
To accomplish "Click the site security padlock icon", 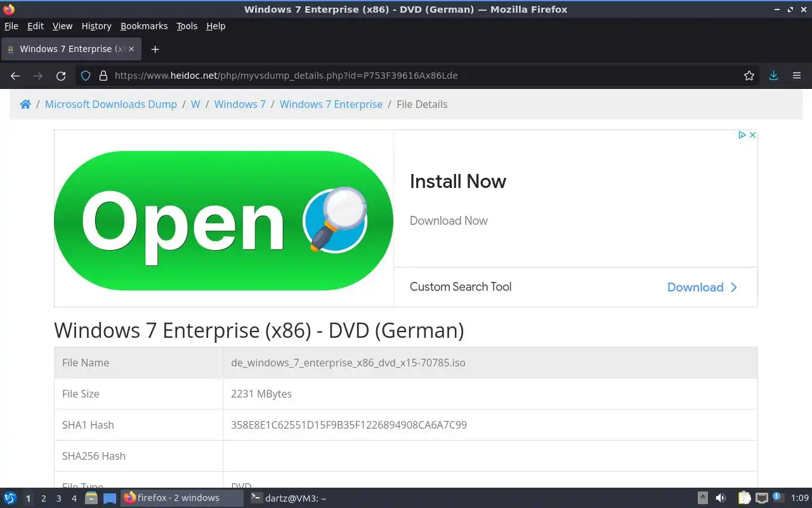I will [103, 76].
